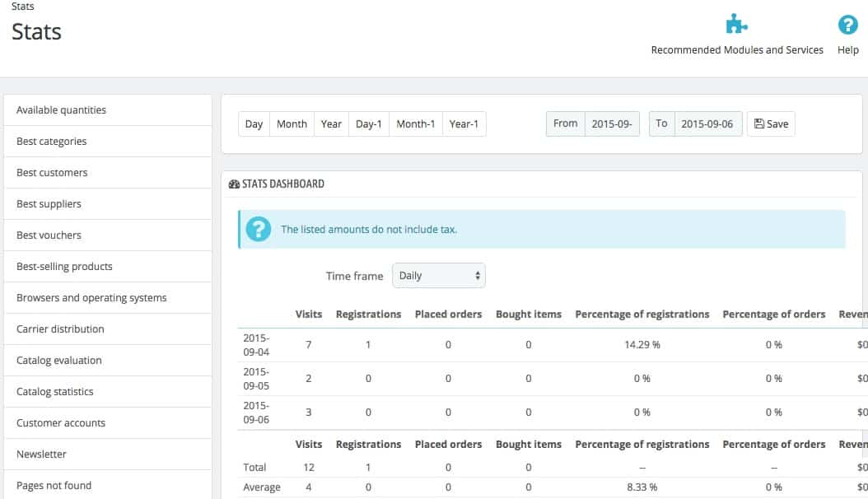Screen dimensions: 868x499
Task: Select the Year-1 period tab
Action: (x=463, y=124)
